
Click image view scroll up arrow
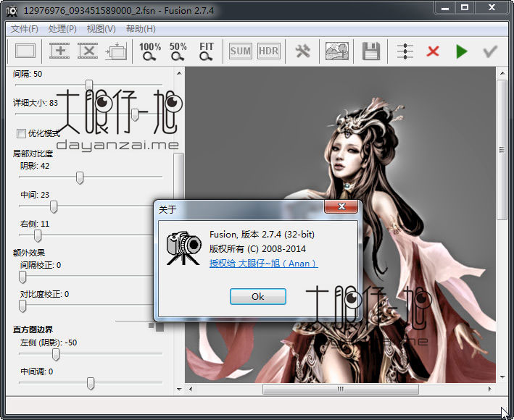(502, 73)
